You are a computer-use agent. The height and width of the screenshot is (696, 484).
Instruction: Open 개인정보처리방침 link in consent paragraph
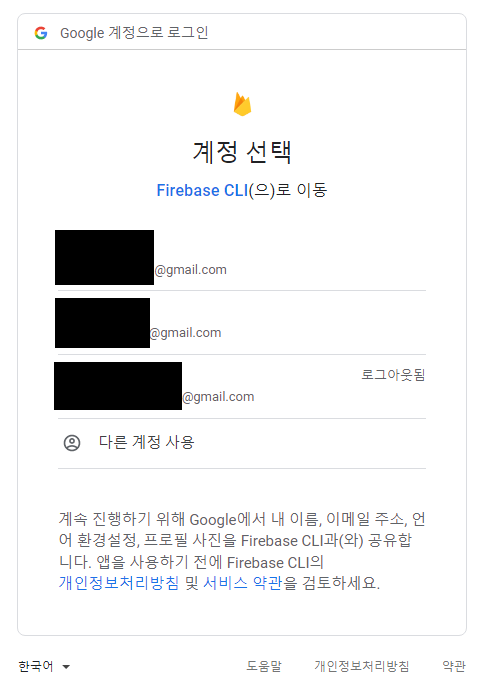coord(119,583)
